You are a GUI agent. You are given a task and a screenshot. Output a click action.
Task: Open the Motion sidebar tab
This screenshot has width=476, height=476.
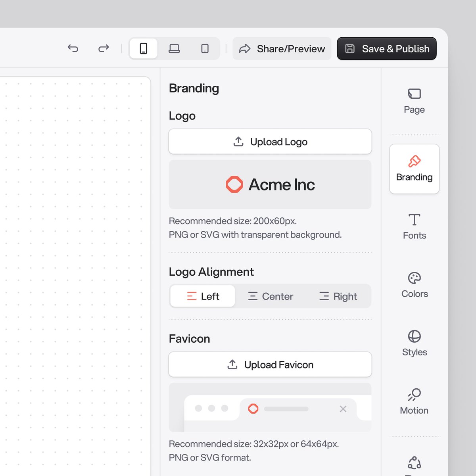(x=414, y=401)
